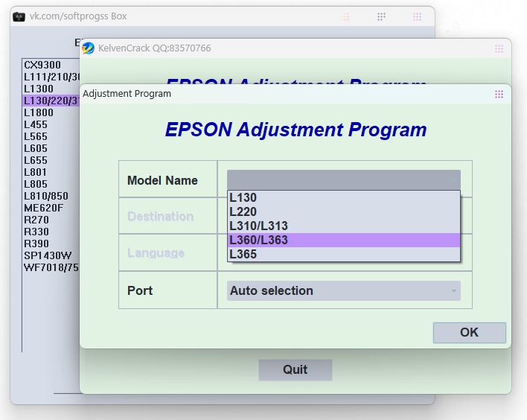Screen dimensions: 527x420
Task: Select L220 from the model dropdown list
Action: (x=343, y=211)
